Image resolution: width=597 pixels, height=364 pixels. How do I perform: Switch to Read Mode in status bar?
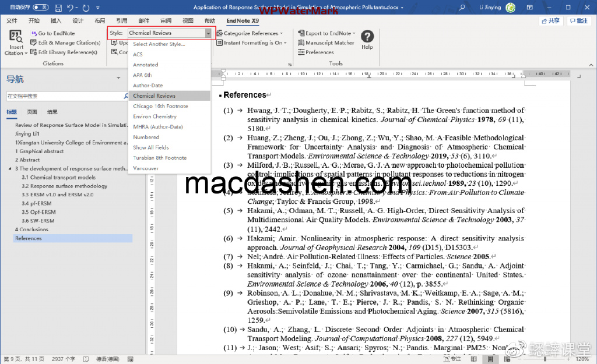coord(473,359)
